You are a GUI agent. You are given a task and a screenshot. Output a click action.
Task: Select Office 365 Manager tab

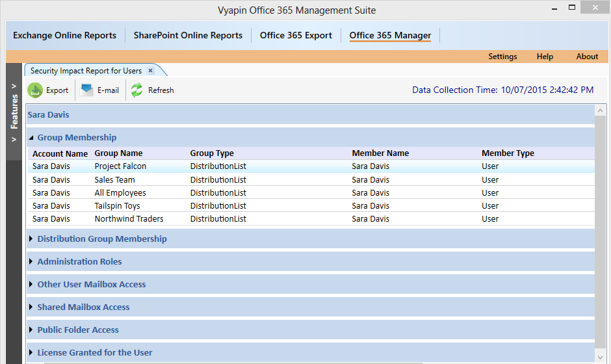click(390, 36)
